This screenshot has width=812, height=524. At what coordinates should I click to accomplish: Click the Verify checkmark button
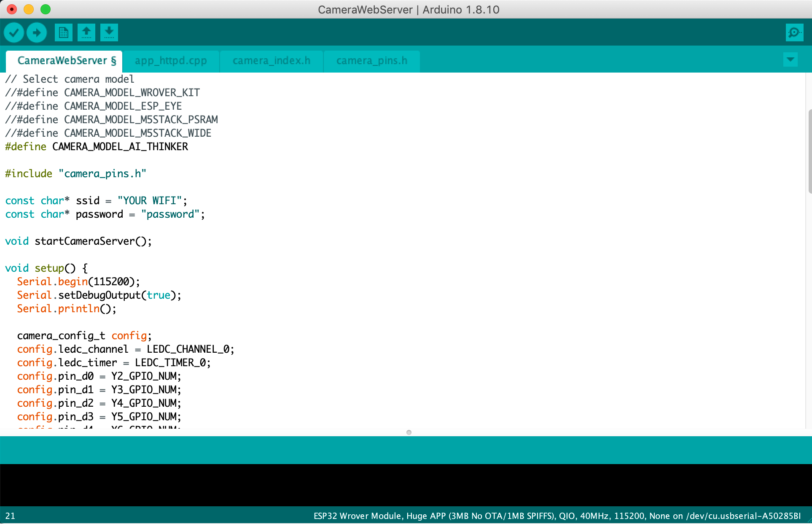tap(14, 32)
